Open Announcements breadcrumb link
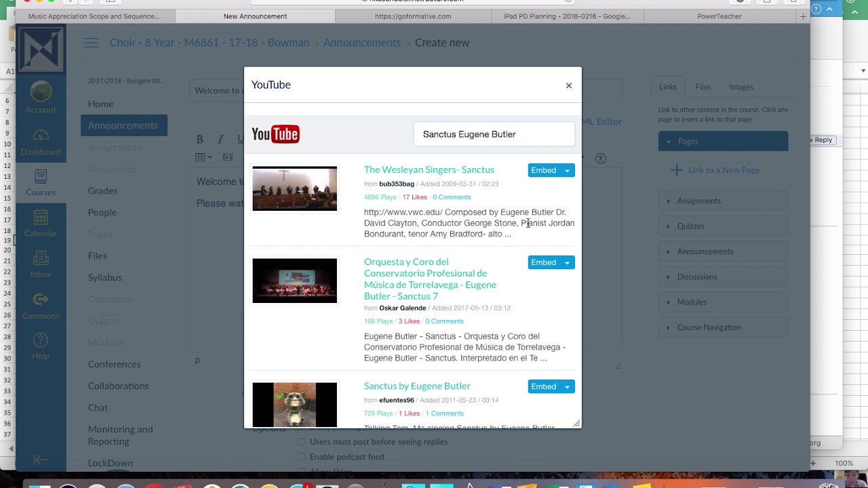 click(x=362, y=43)
